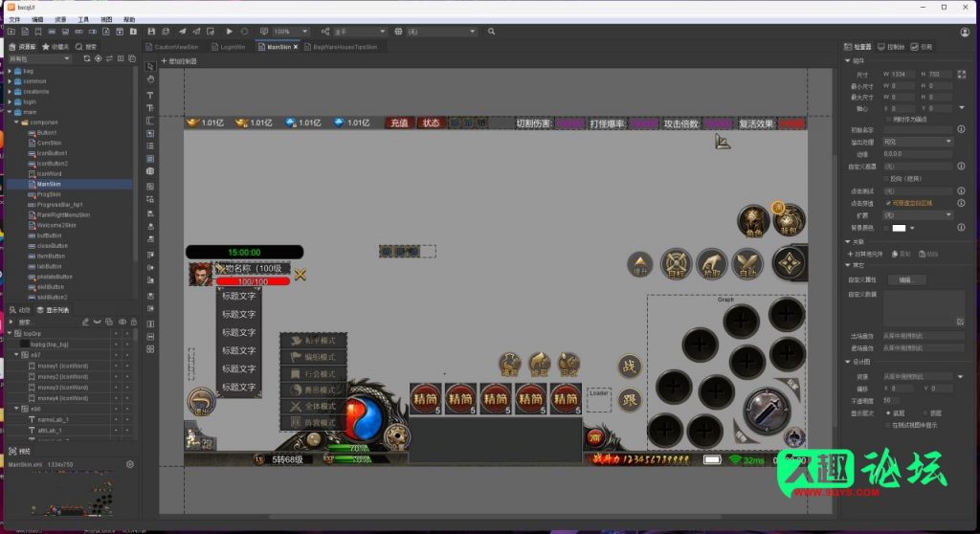Image resolution: width=980 pixels, height=534 pixels.
Task: Select the arrow selection tool in side toolbar
Action: coord(150,66)
